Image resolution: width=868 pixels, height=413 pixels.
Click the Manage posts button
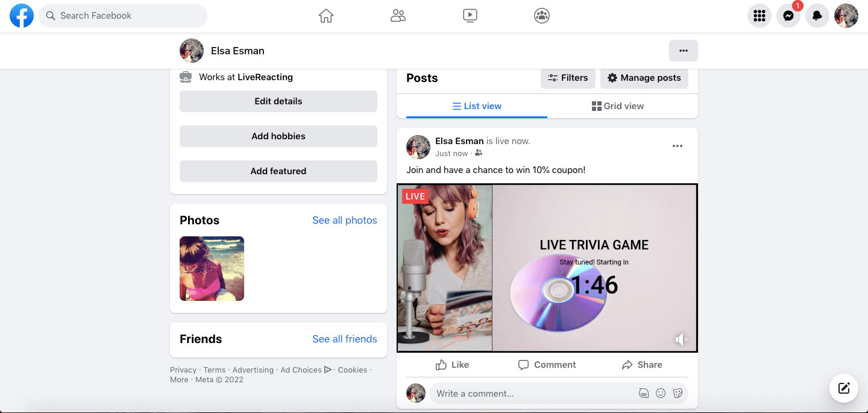644,78
